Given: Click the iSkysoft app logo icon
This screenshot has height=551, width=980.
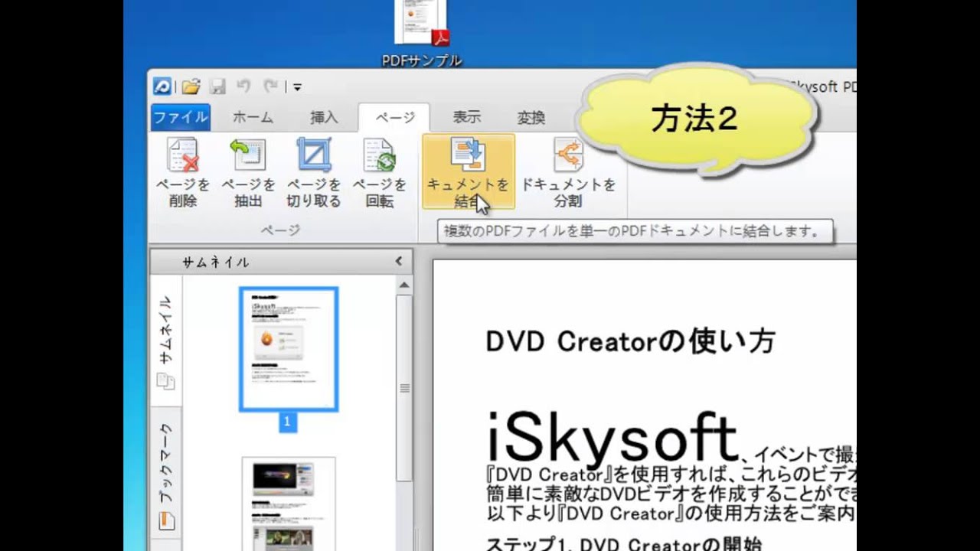Looking at the screenshot, I should click(162, 86).
